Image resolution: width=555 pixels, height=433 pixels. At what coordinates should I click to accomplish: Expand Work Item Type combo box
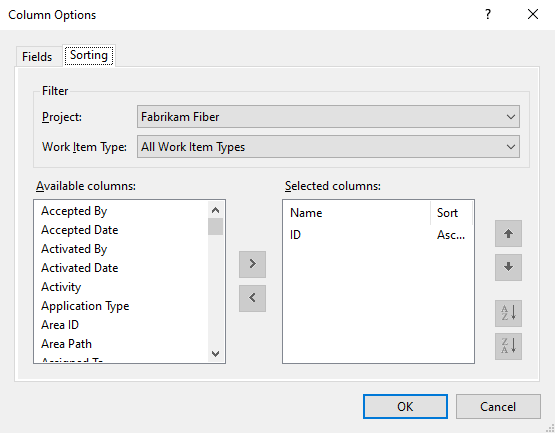click(x=328, y=147)
